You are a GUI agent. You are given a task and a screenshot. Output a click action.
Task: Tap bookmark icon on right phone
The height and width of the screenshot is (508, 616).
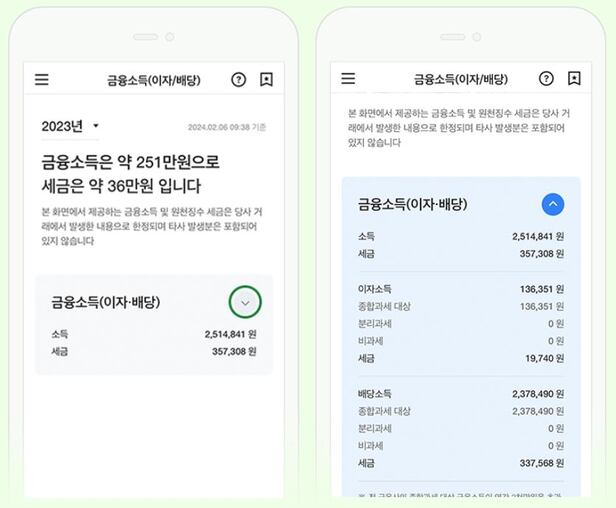574,78
